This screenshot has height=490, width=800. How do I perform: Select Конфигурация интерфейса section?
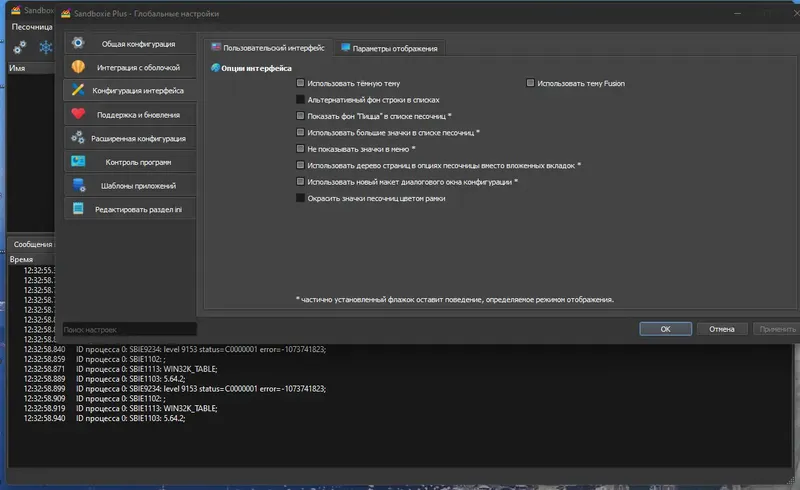(x=130, y=90)
